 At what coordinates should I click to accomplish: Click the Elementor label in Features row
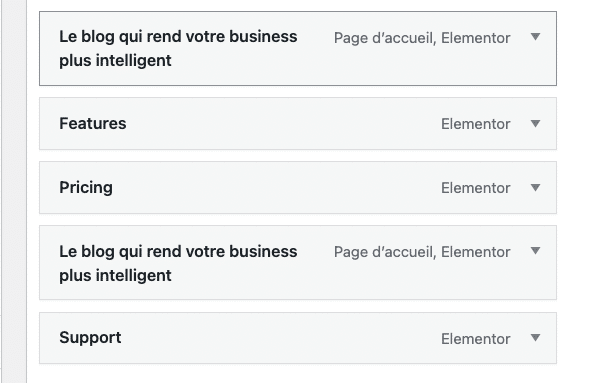coord(476,124)
